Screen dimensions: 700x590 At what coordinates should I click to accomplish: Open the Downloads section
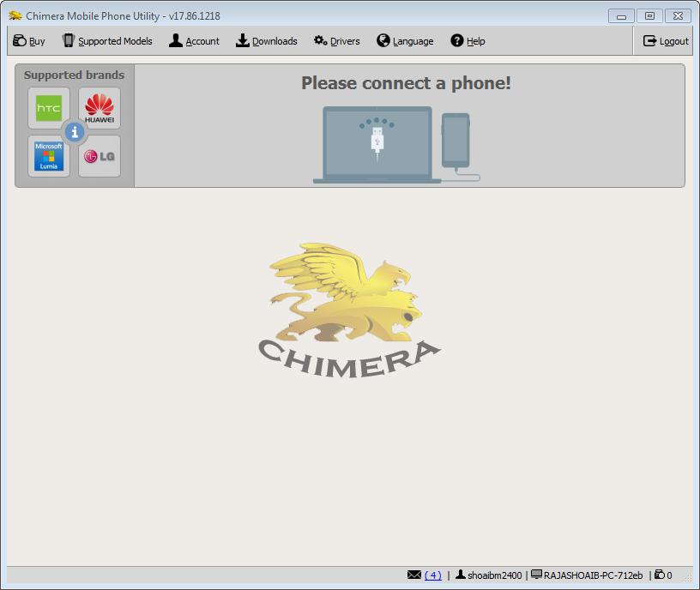pyautogui.click(x=267, y=41)
